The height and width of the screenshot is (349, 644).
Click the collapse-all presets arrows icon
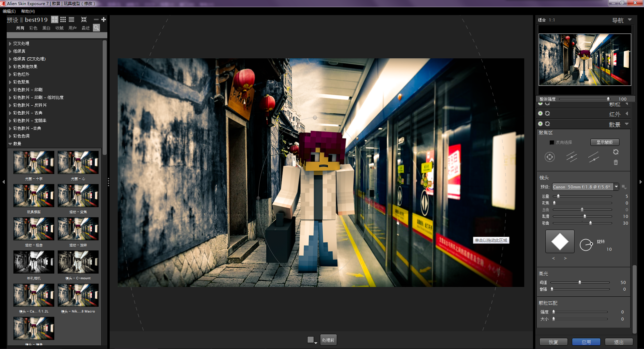point(84,20)
